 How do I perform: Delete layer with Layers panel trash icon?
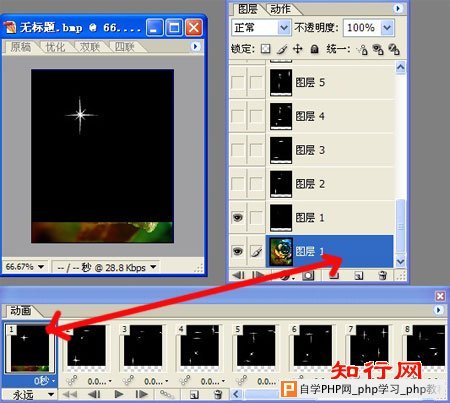pos(382,275)
